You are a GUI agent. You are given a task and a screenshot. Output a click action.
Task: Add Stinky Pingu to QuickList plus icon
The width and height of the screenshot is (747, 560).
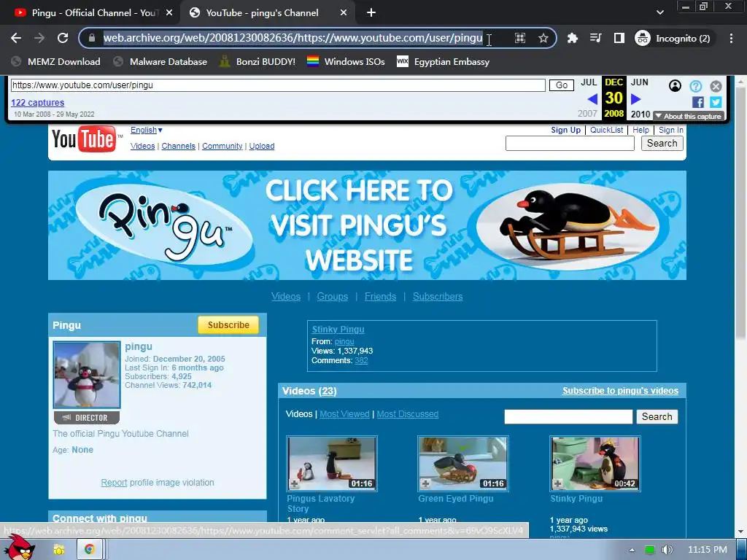coord(557,484)
